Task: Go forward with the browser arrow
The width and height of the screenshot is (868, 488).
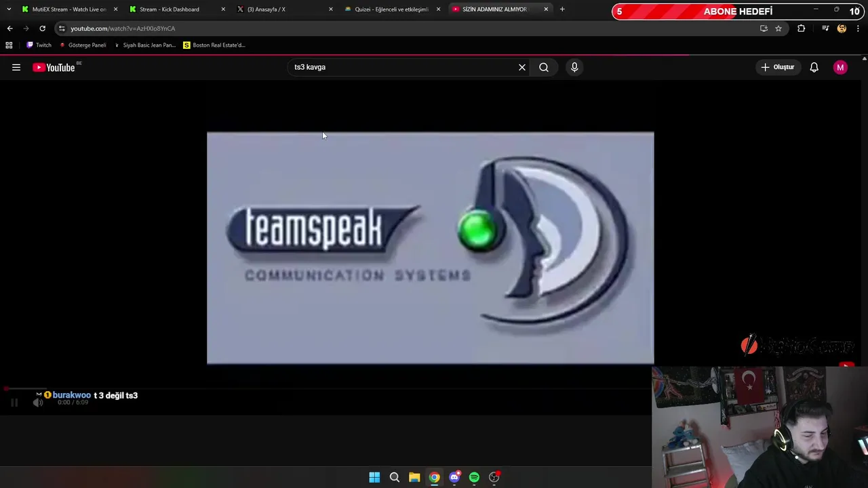Action: (26, 28)
